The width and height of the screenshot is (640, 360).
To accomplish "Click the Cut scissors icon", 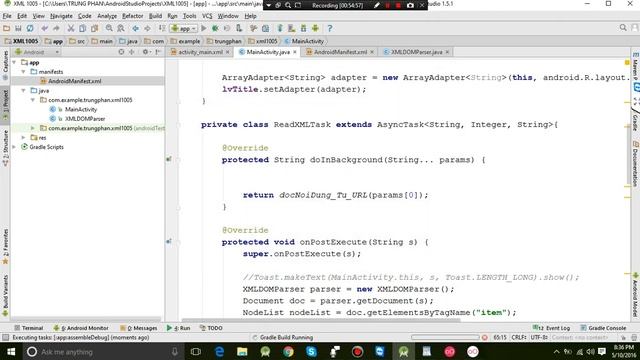I will point(71,28).
